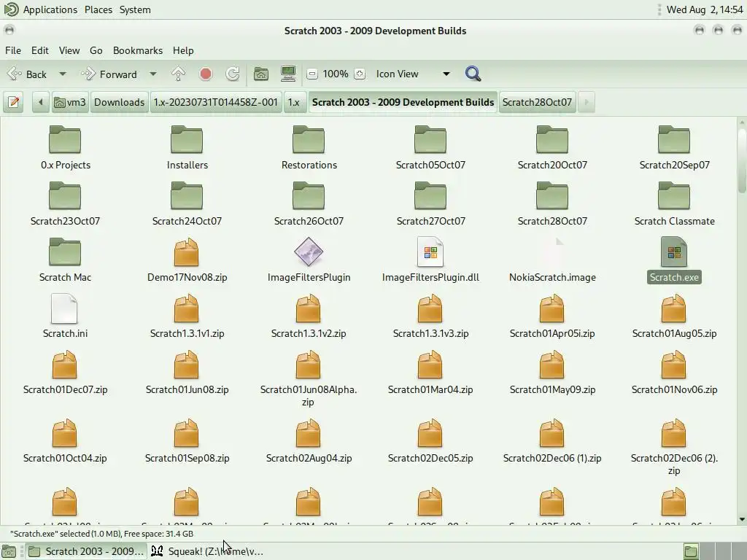
Task: Click the red Stop loading icon
Action: click(x=206, y=74)
